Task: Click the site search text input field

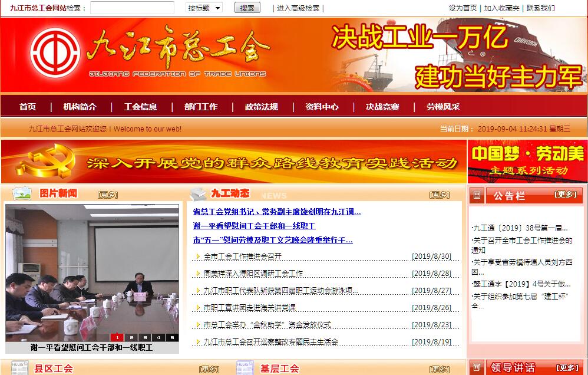Action: pyautogui.click(x=132, y=8)
